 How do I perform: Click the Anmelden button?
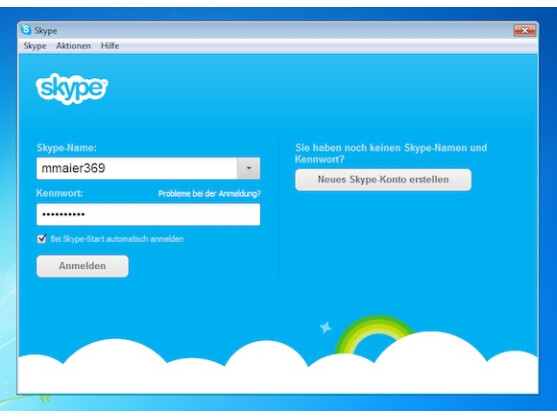click(x=82, y=266)
